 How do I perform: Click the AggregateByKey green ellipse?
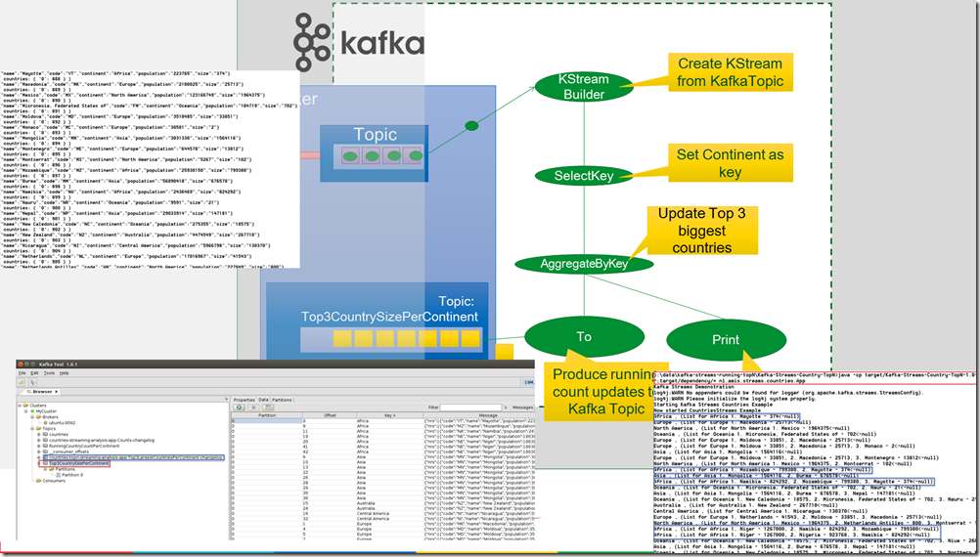click(583, 264)
